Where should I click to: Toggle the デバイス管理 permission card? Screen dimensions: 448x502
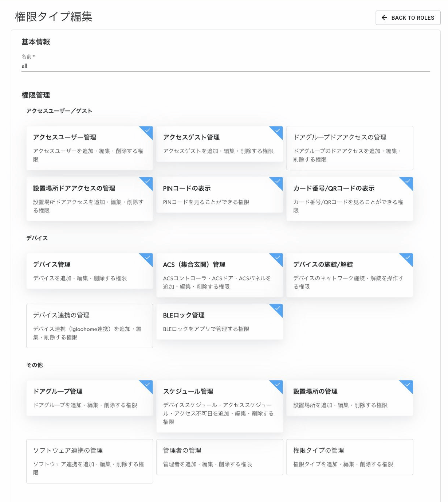(x=90, y=271)
